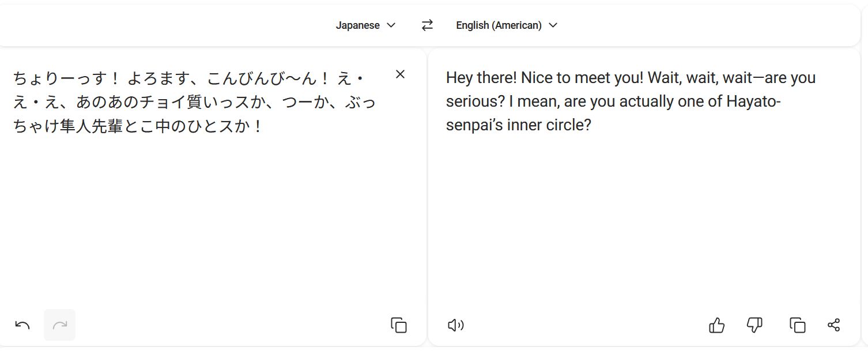Copy the translated English text
This screenshot has width=868, height=354.
coord(797,325)
